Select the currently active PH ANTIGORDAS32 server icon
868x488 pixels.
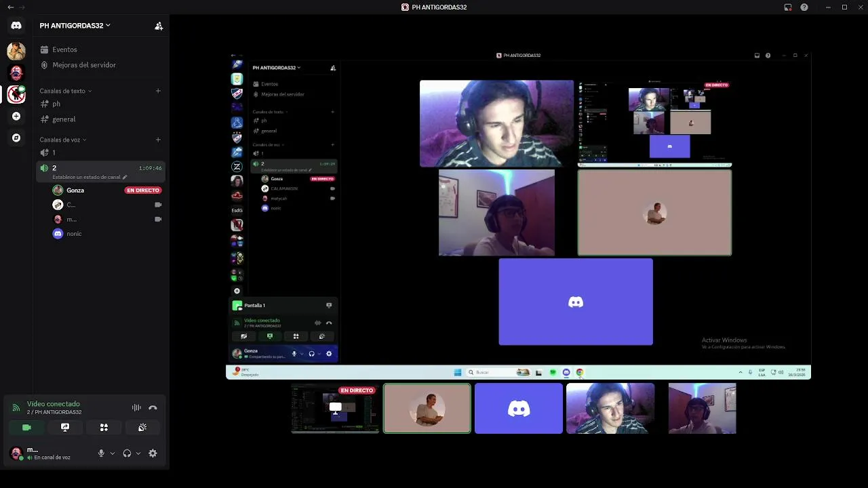pos(16,94)
